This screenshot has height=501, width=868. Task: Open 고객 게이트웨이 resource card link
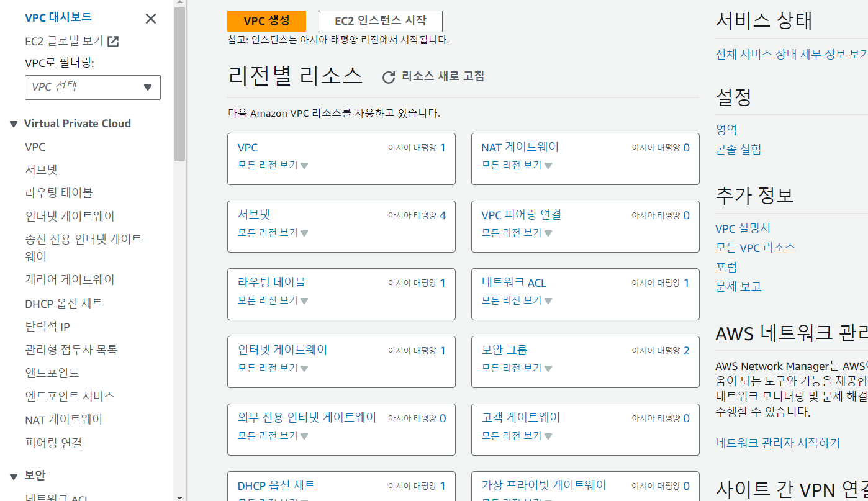pyautogui.click(x=521, y=418)
